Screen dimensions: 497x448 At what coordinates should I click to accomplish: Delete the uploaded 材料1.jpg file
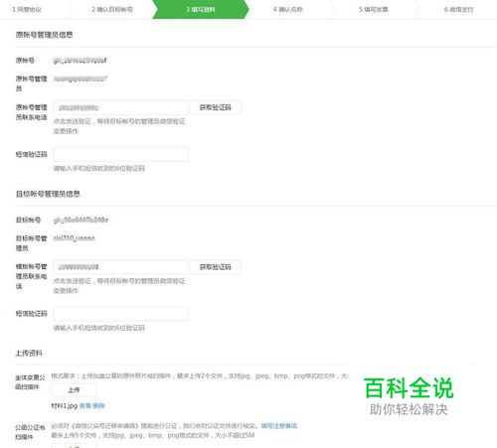(98, 405)
